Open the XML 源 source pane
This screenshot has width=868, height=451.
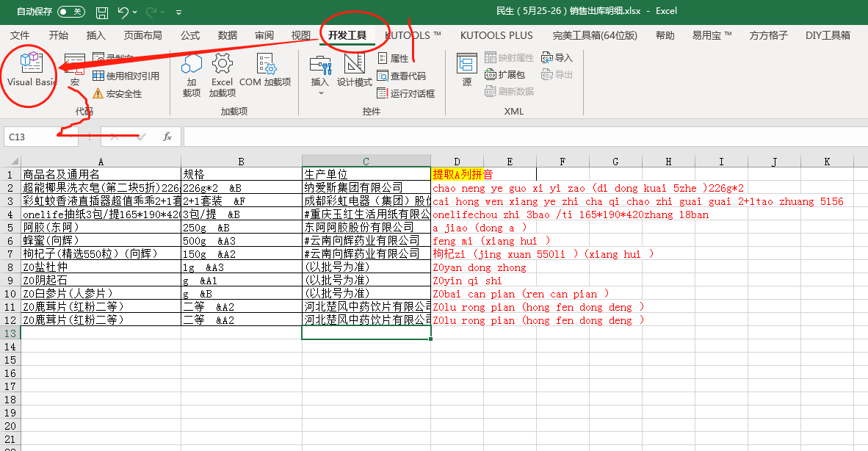tap(466, 71)
